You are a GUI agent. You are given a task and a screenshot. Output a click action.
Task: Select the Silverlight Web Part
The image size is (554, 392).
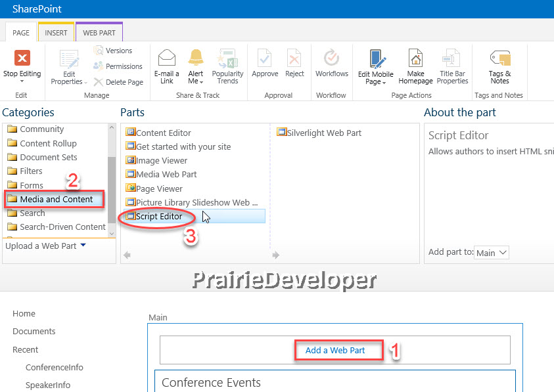319,133
